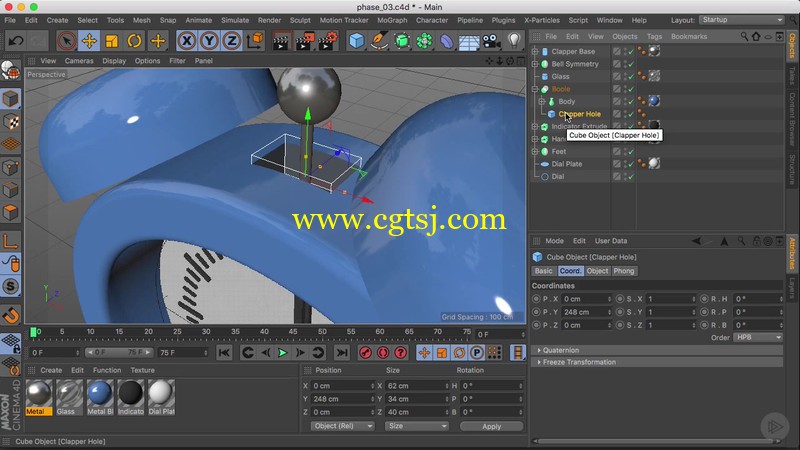Toggle S.Y animation radio dot
Viewport: 800px width, 450px height.
click(x=620, y=312)
